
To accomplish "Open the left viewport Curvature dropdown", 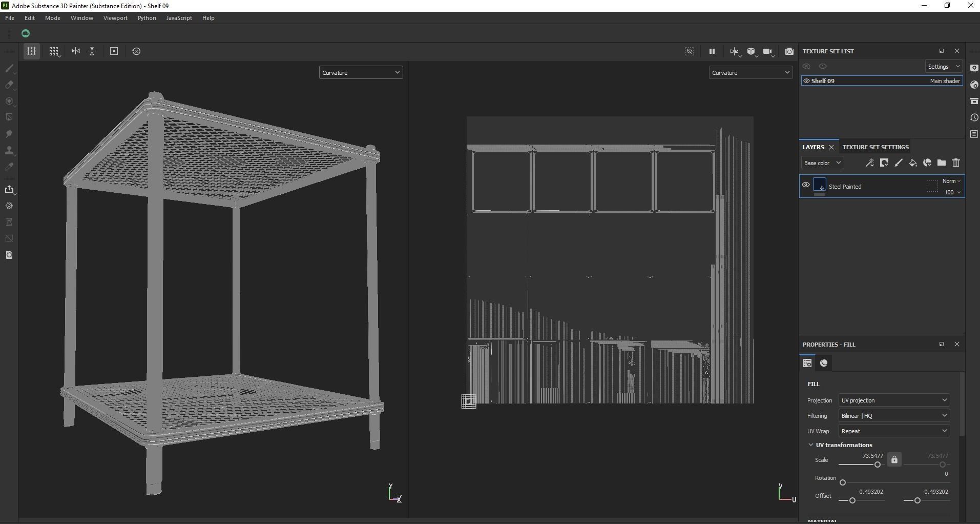I will pyautogui.click(x=361, y=73).
